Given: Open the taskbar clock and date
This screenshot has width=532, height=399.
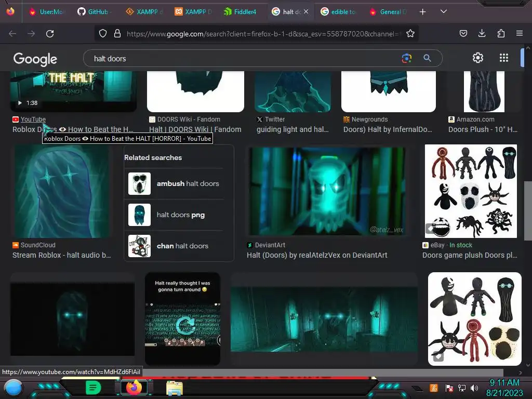Looking at the screenshot, I should [x=504, y=388].
